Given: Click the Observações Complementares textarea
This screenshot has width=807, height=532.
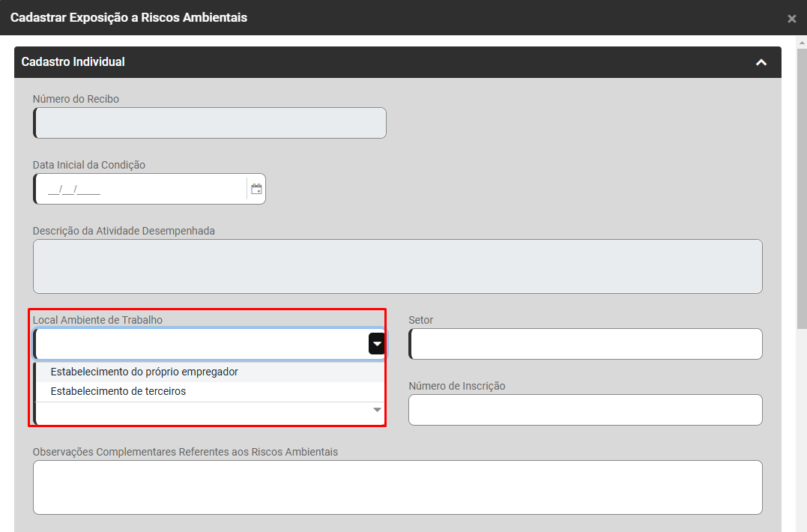Looking at the screenshot, I should [x=397, y=487].
